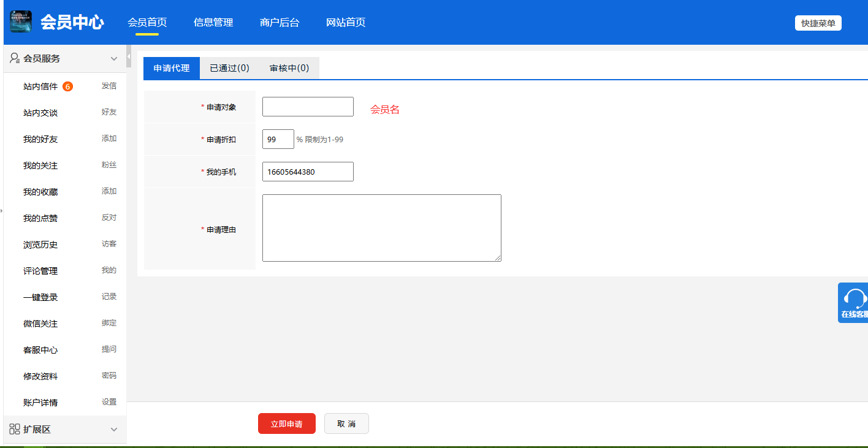The width and height of the screenshot is (868, 448).
Task: Switch to the 已通过(0) tab
Action: [x=230, y=68]
